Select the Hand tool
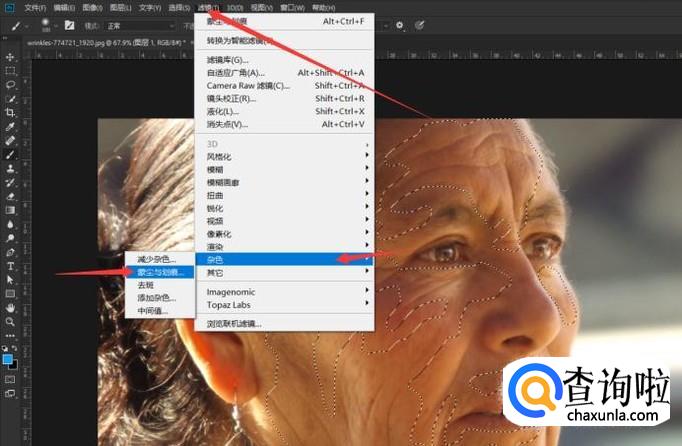Image resolution: width=682 pixels, height=446 pixels. (x=10, y=308)
